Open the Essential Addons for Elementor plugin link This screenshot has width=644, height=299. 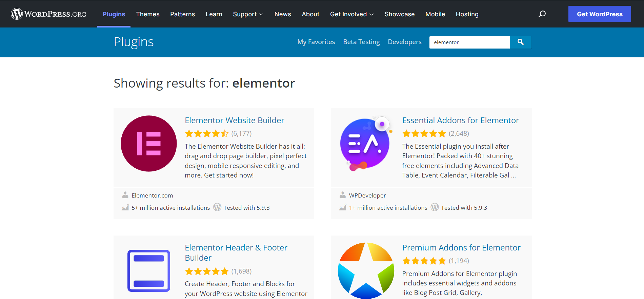coord(460,120)
